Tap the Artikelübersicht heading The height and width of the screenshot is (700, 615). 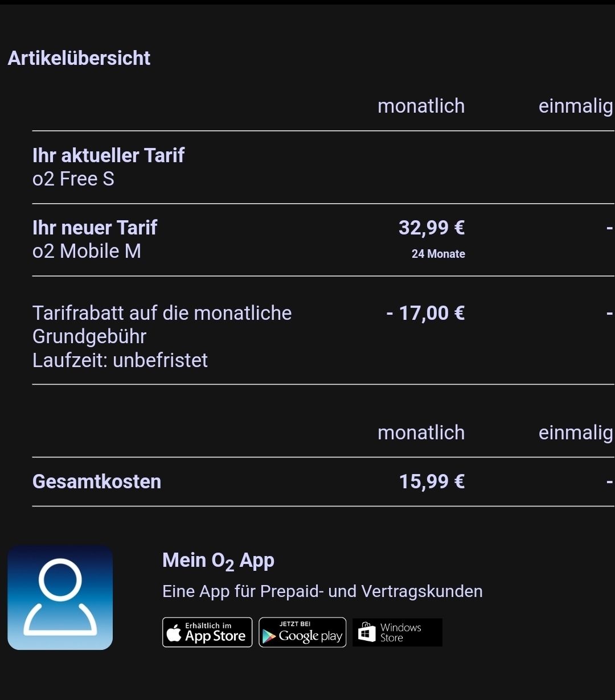[79, 58]
